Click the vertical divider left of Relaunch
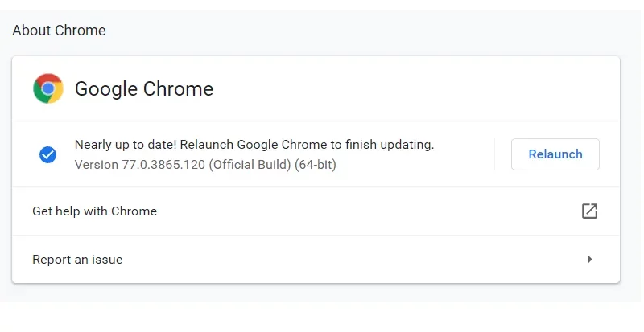The image size is (644, 332). (494, 154)
